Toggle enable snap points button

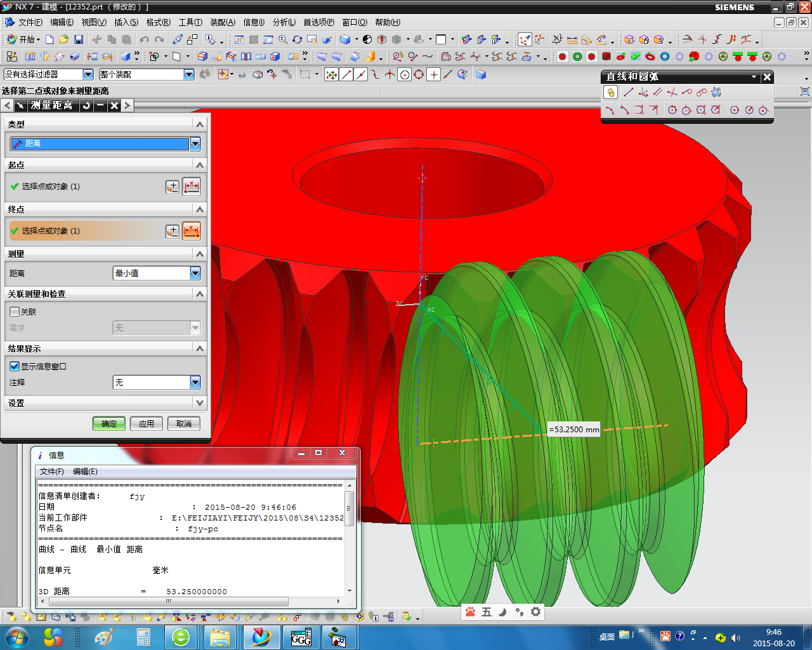(x=331, y=74)
